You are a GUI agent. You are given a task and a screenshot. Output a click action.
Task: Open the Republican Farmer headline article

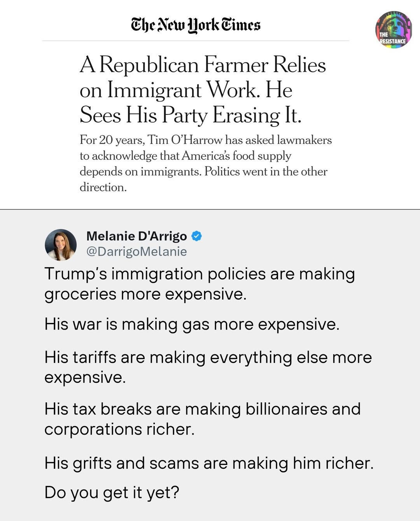click(x=202, y=90)
